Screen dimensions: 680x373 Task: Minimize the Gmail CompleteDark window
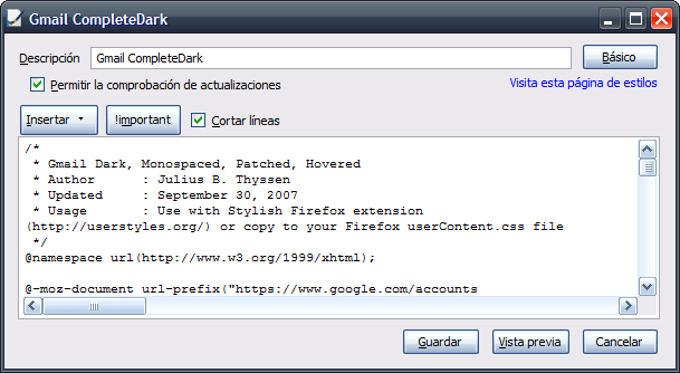[x=609, y=19]
